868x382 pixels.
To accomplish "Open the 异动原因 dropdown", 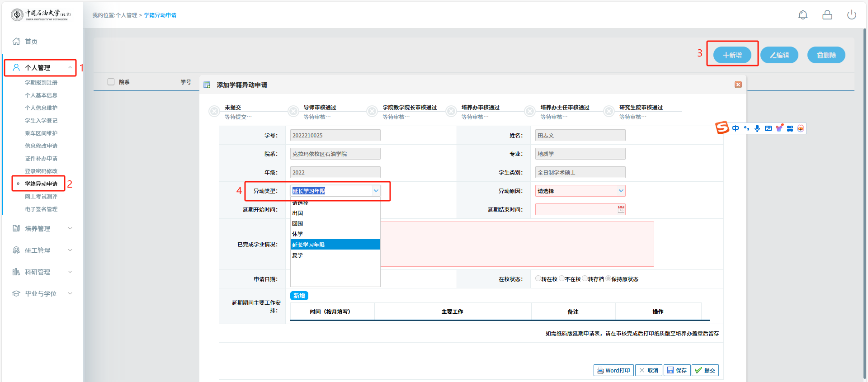I will coord(580,191).
